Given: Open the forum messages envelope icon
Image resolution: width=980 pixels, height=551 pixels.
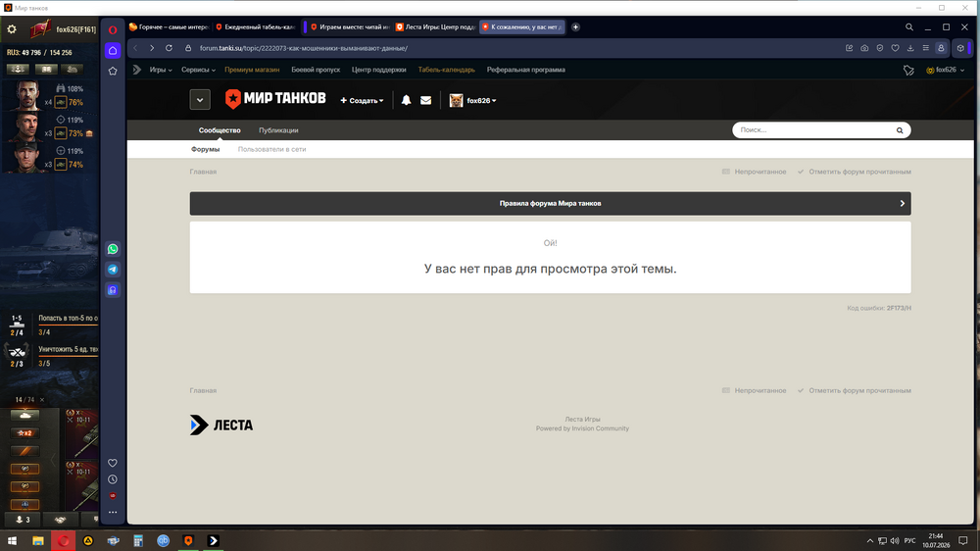Looking at the screenshot, I should (425, 100).
